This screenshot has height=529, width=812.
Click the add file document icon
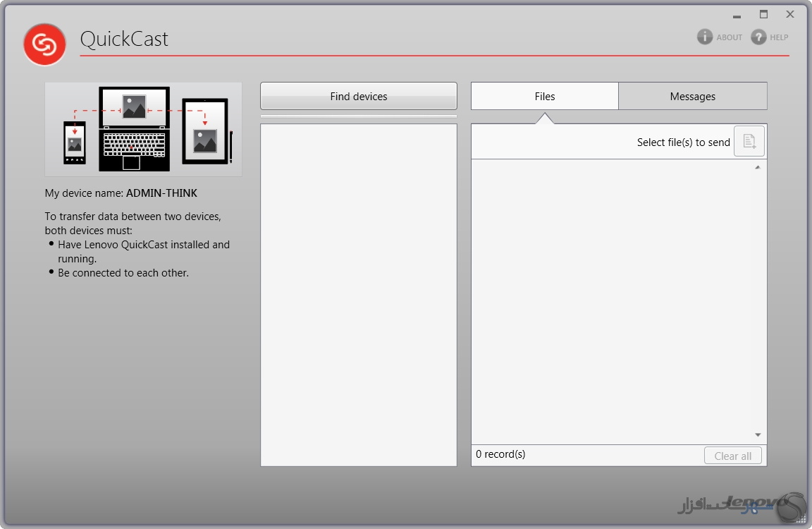[x=749, y=141]
